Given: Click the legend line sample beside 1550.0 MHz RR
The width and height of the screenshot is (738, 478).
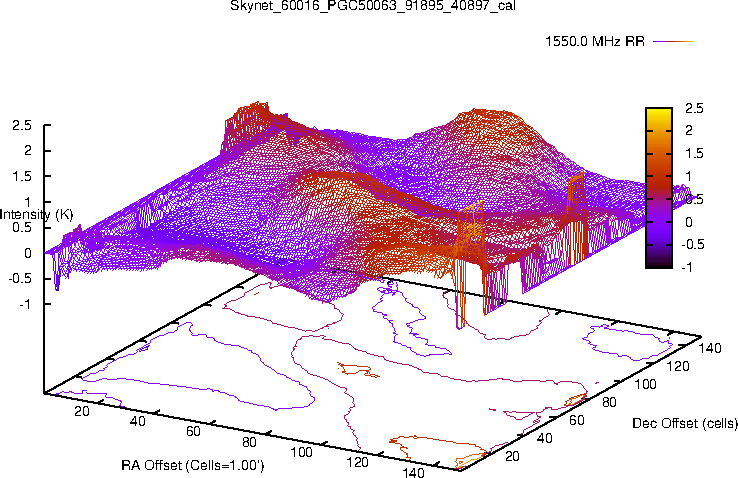Looking at the screenshot, I should [674, 41].
